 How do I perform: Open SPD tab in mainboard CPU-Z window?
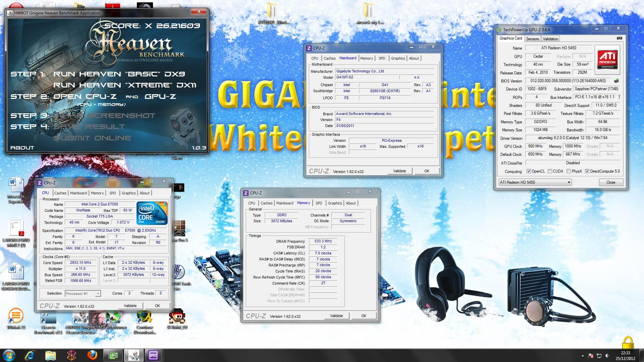(382, 58)
